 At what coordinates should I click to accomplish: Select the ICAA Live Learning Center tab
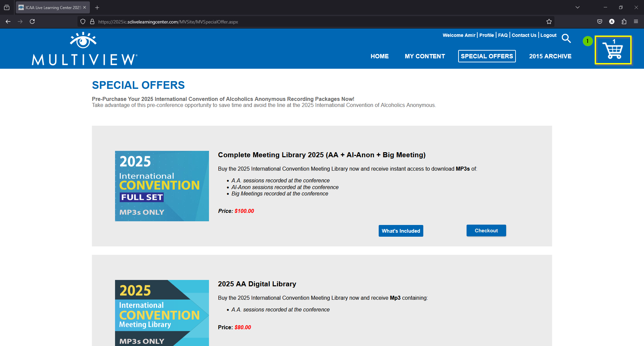53,7
